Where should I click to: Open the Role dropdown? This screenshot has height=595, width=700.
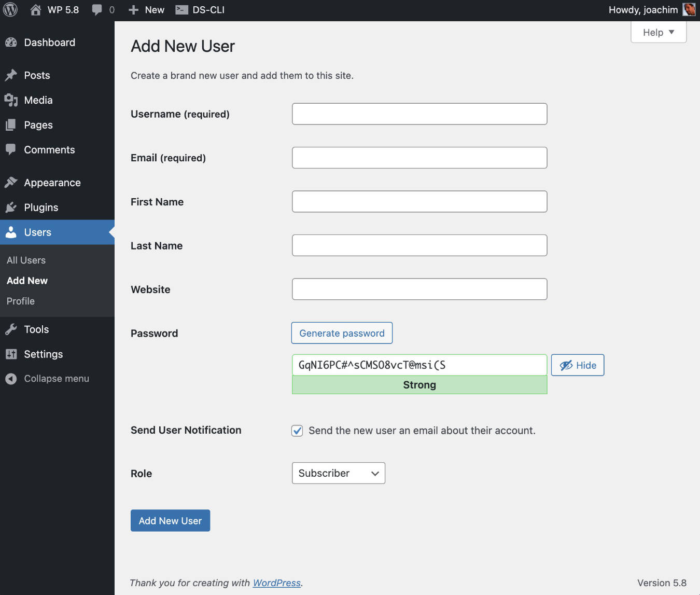tap(338, 473)
